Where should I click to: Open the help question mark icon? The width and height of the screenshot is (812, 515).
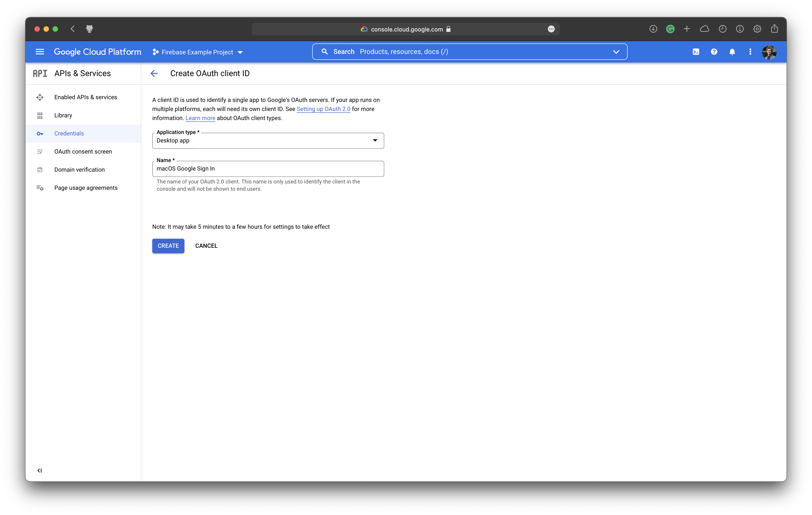714,52
